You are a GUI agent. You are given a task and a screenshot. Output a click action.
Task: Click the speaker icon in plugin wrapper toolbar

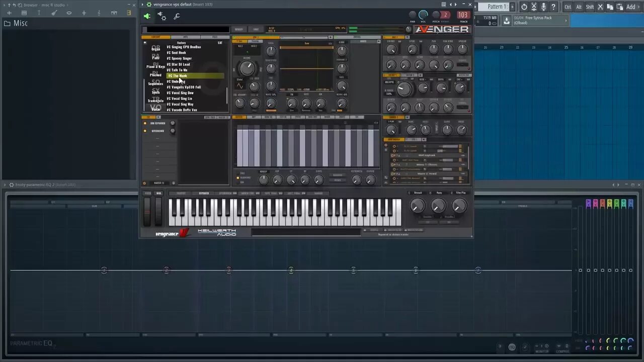147,16
